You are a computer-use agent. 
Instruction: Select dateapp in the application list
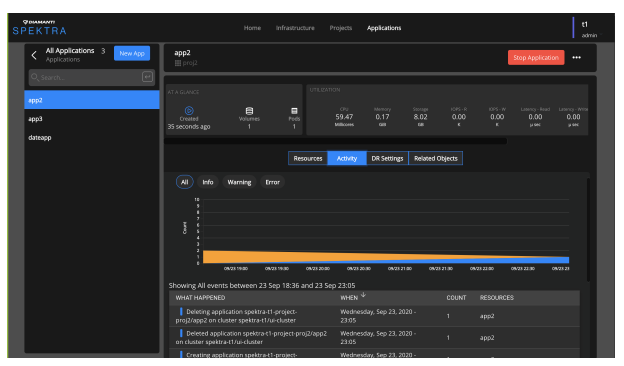tap(92, 137)
